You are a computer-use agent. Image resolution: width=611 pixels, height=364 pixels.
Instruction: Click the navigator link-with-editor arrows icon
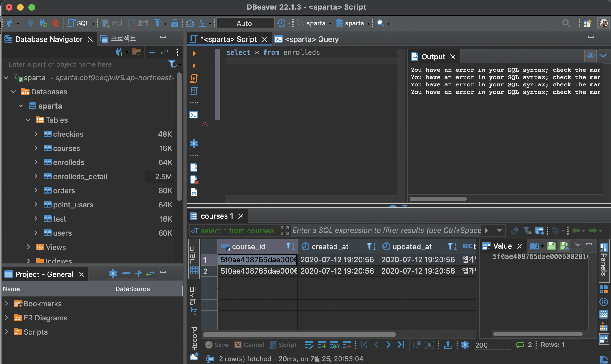[x=165, y=52]
